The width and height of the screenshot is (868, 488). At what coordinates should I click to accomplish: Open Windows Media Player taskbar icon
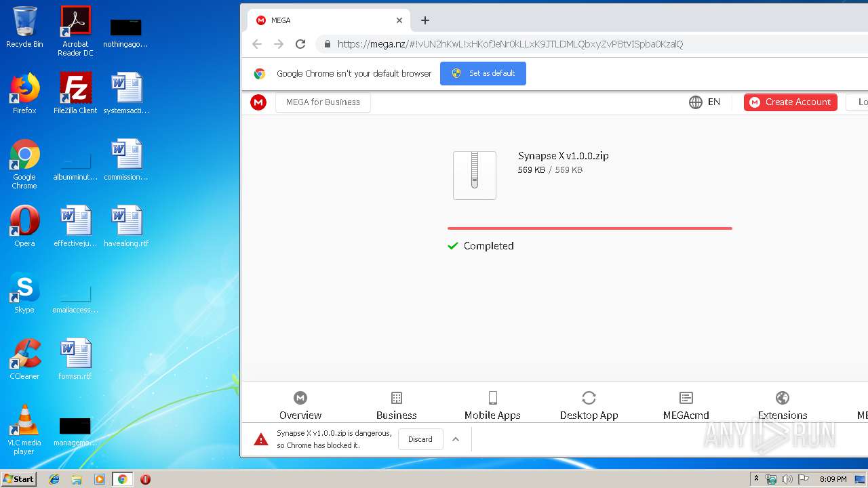click(x=100, y=479)
